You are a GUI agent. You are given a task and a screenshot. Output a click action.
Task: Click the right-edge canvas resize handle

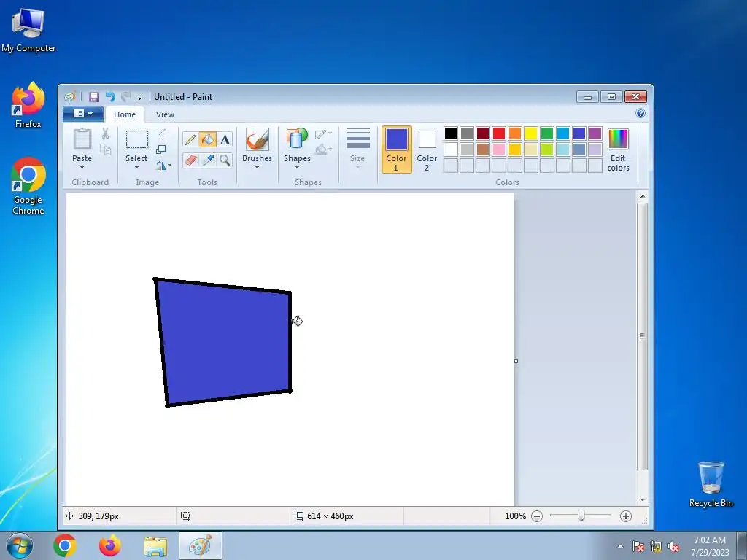516,362
